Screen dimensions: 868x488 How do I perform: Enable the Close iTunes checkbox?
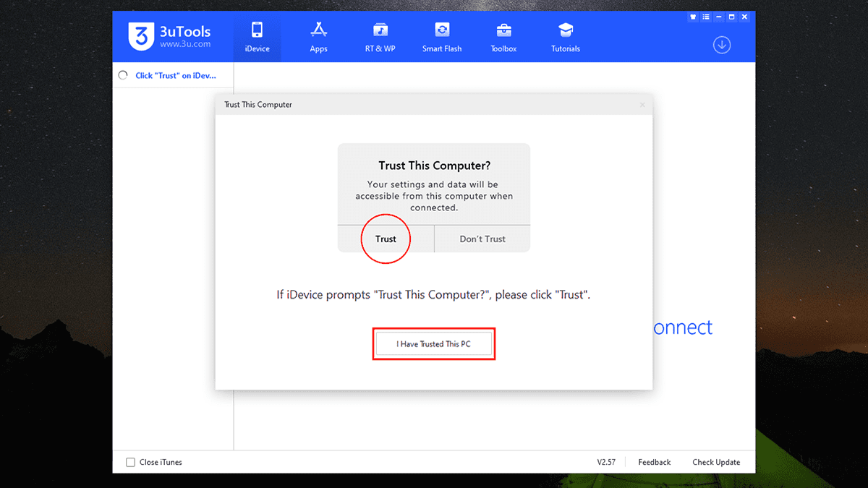[130, 462]
